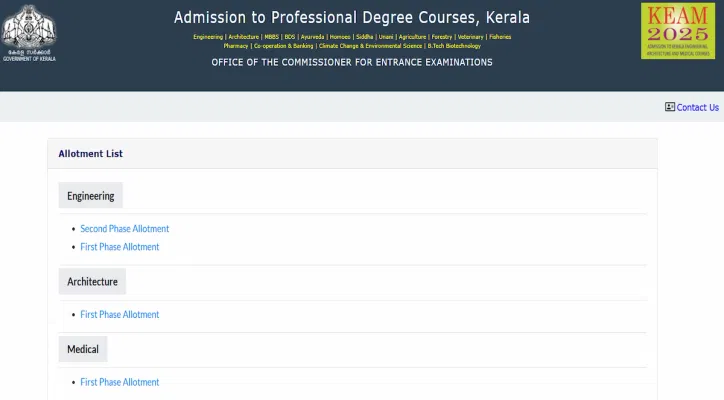Screen dimensions: 724x400
Task: Click the Contact Us card icon
Action: (670, 107)
